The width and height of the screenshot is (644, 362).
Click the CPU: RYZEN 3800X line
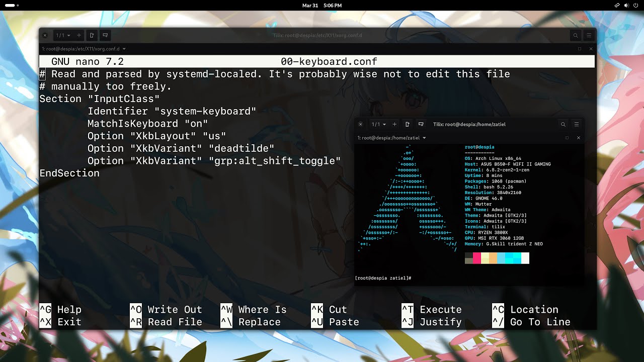[487, 233]
